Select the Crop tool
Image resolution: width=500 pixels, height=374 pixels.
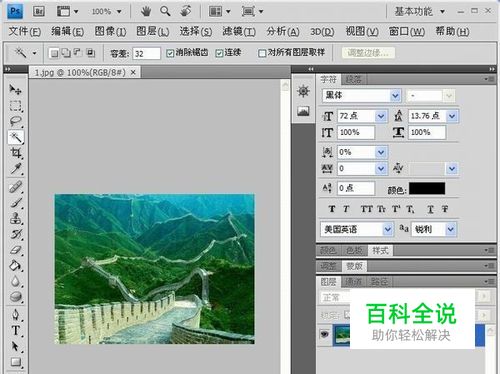click(15, 153)
